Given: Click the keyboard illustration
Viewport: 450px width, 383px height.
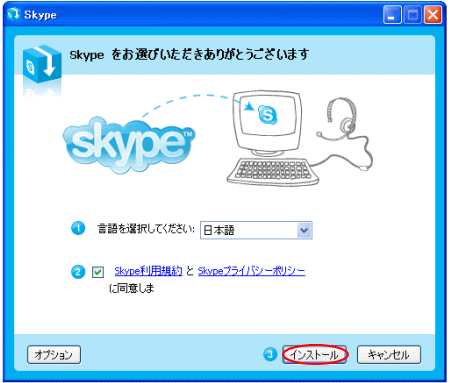Looking at the screenshot, I should click(x=273, y=171).
